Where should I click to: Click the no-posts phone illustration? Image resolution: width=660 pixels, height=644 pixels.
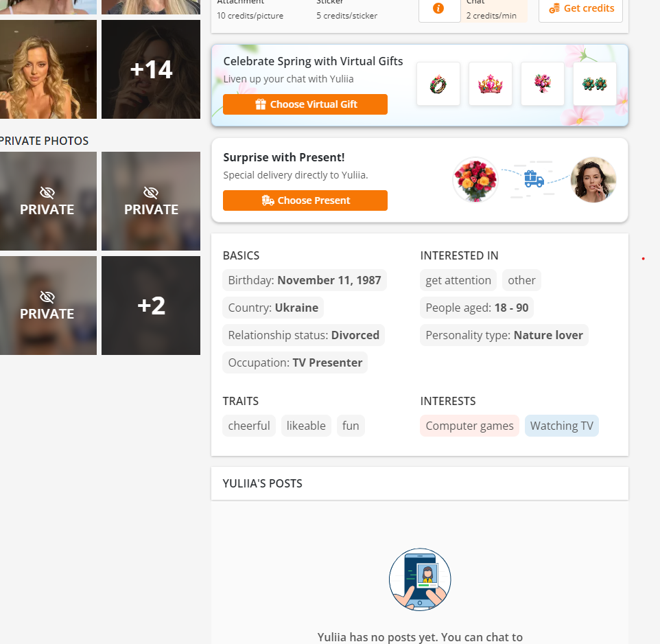pos(420,579)
